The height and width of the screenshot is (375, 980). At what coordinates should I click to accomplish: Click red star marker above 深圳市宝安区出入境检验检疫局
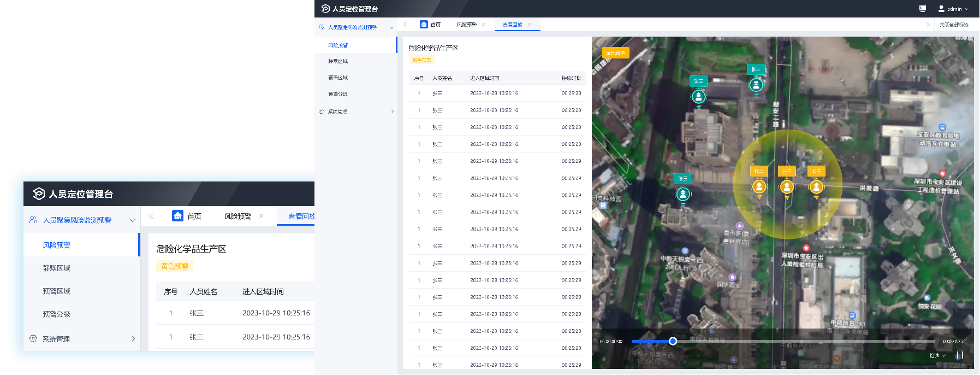click(806, 248)
